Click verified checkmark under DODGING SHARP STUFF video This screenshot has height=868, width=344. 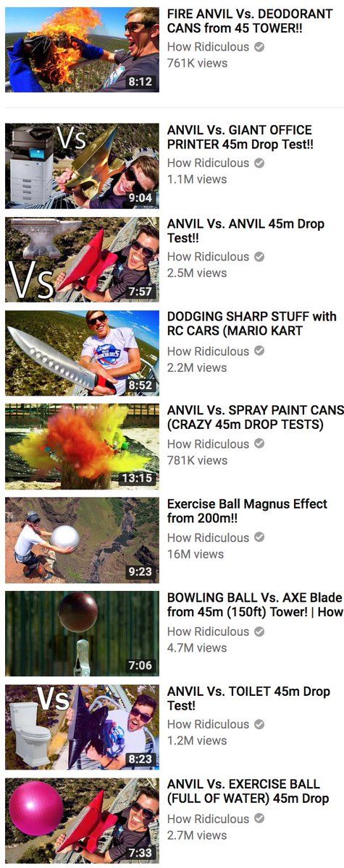point(259,352)
